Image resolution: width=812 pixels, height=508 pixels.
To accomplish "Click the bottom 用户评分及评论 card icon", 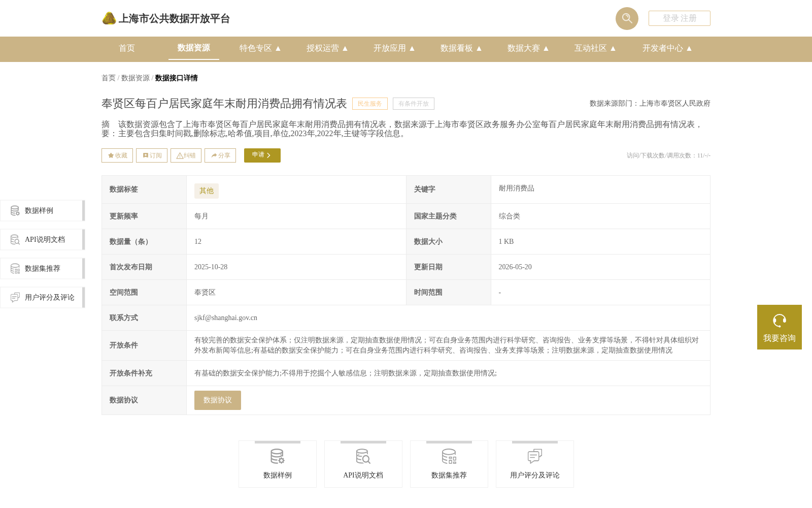I will coord(535,457).
